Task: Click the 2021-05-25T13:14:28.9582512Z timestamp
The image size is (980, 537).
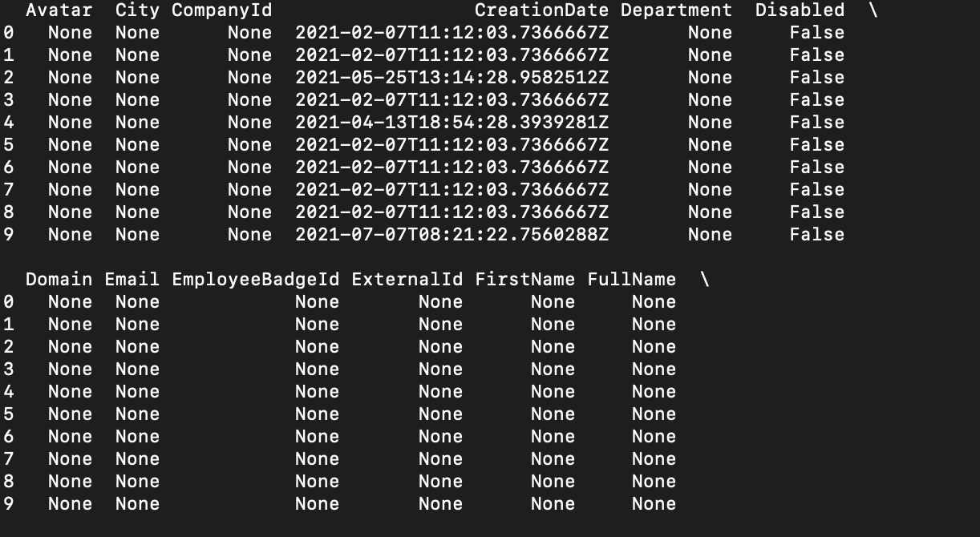Action: point(452,78)
